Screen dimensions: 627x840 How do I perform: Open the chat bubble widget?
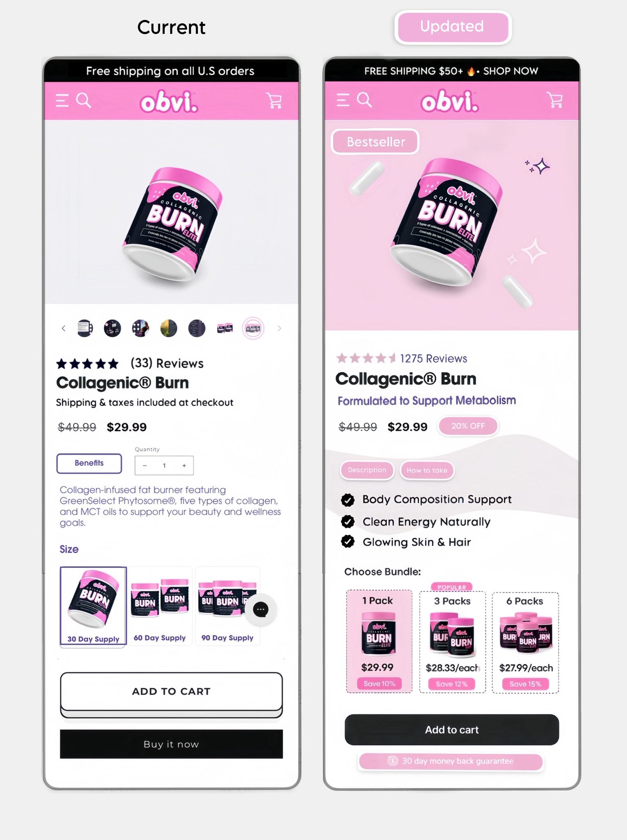(261, 609)
